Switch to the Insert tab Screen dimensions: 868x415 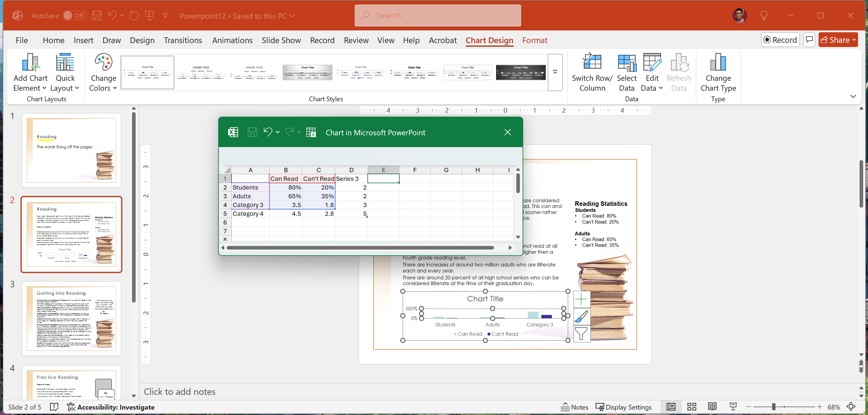pyautogui.click(x=83, y=40)
